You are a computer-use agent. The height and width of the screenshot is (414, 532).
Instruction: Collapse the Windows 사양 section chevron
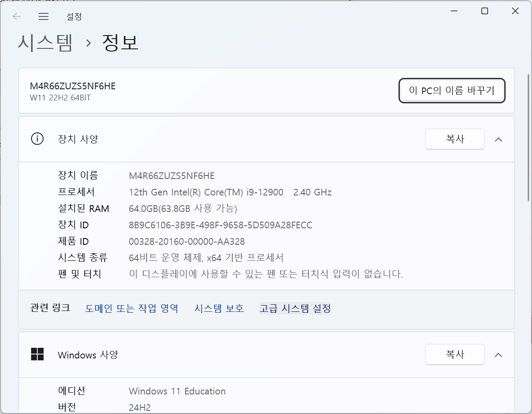[x=498, y=355]
